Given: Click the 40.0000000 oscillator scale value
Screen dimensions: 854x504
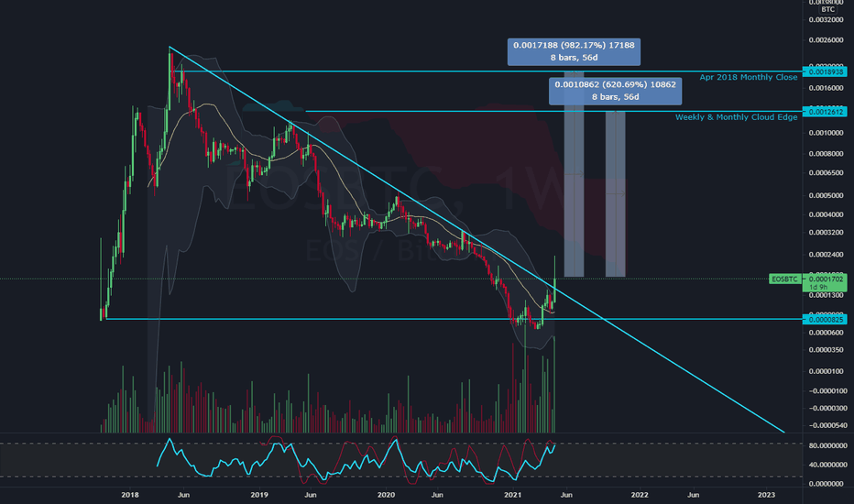Looking at the screenshot, I should point(827,465).
